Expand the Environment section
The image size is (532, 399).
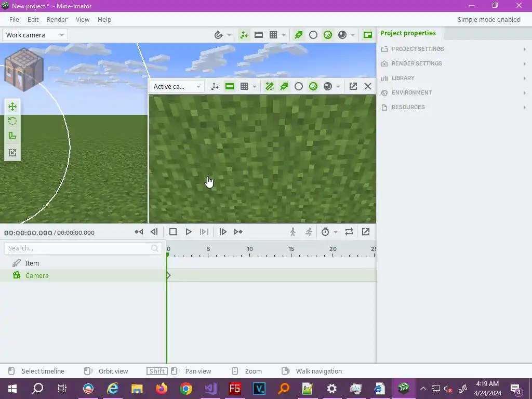[454, 92]
